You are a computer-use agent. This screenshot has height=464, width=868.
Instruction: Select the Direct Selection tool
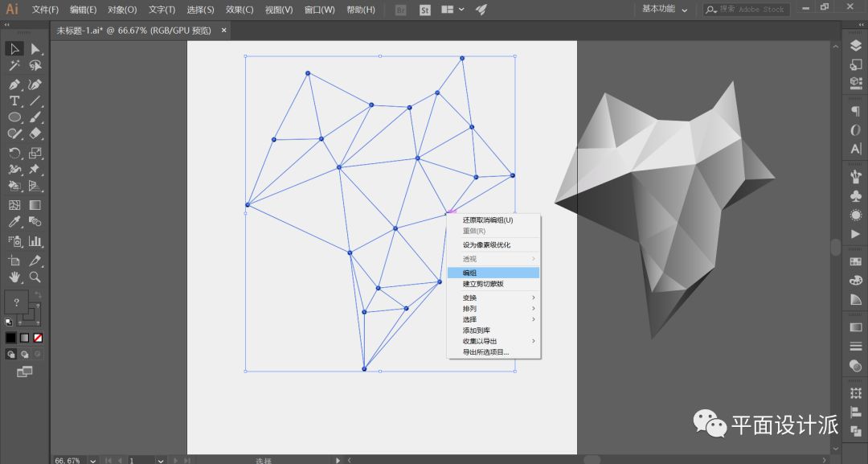(x=35, y=49)
